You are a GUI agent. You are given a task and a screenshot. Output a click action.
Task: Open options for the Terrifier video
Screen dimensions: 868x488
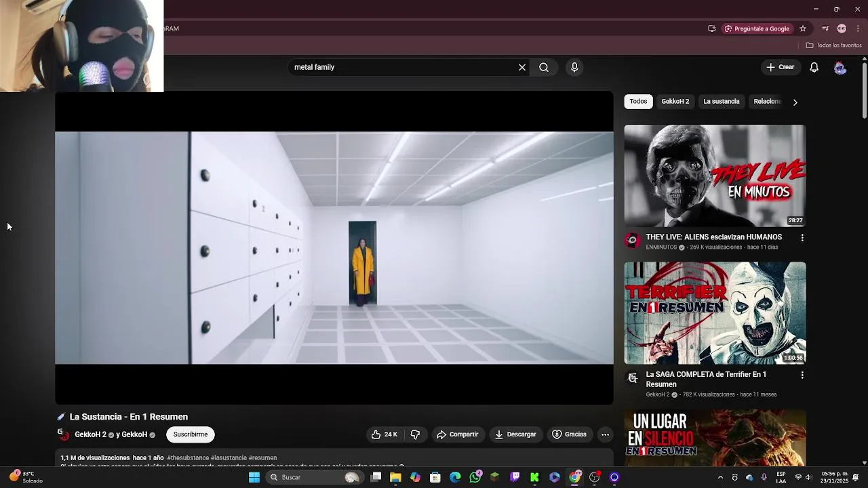click(x=802, y=375)
